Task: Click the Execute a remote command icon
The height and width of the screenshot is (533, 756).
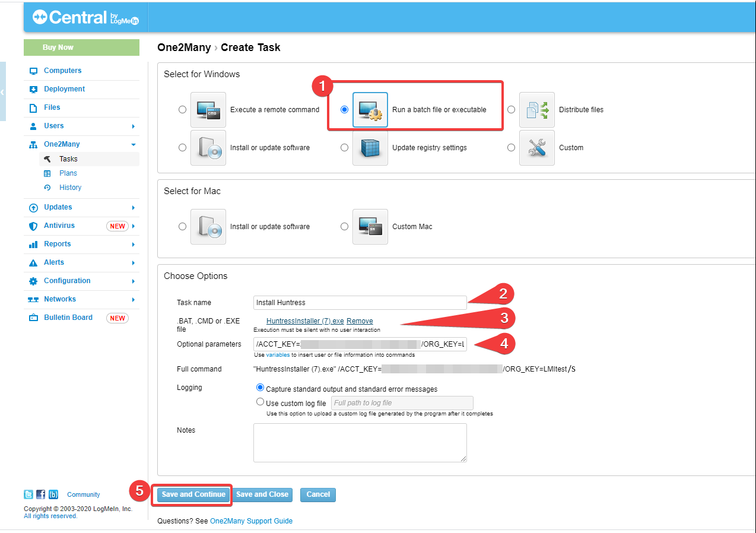Action: 208,110
